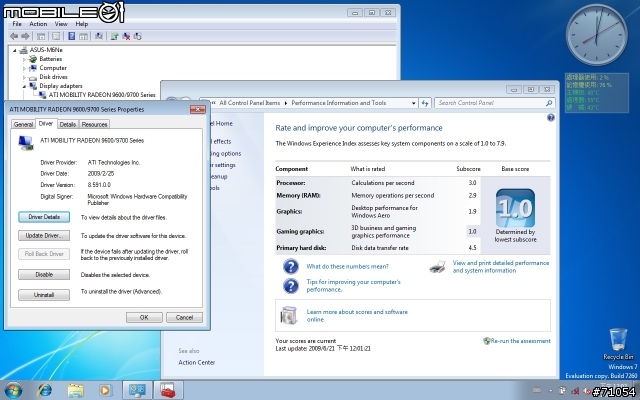Collapse the Display adapters node
640x400 pixels.
(24, 86)
